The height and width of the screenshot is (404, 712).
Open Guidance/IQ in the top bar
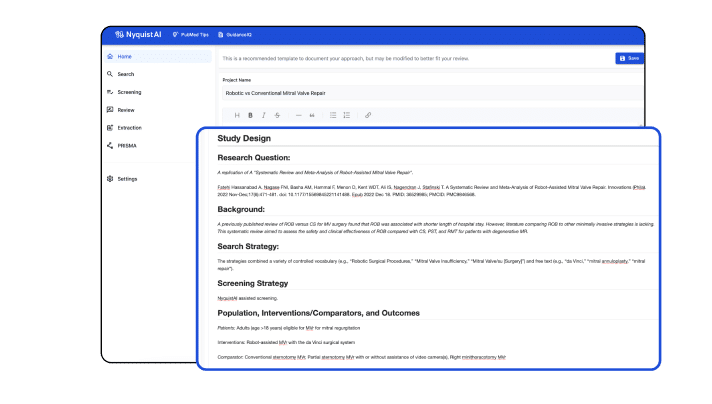pos(242,34)
